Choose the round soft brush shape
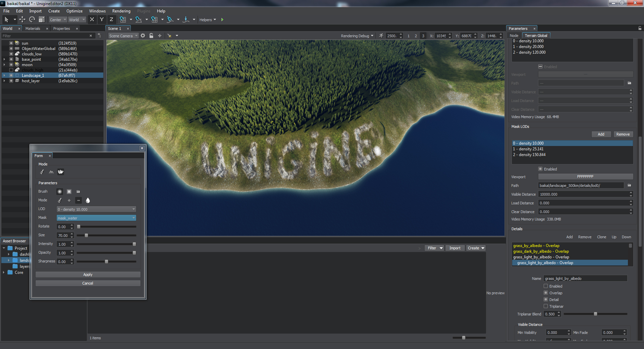The width and height of the screenshot is (644, 349). (x=60, y=192)
